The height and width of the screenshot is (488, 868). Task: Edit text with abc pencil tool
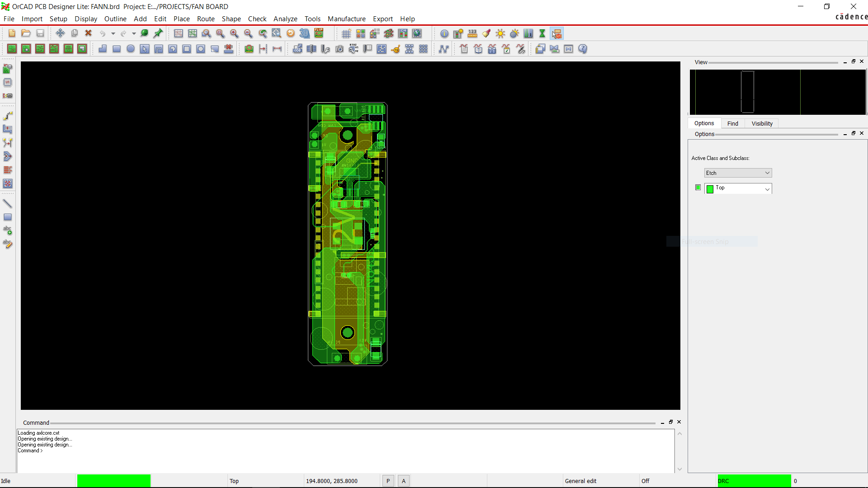[8, 244]
